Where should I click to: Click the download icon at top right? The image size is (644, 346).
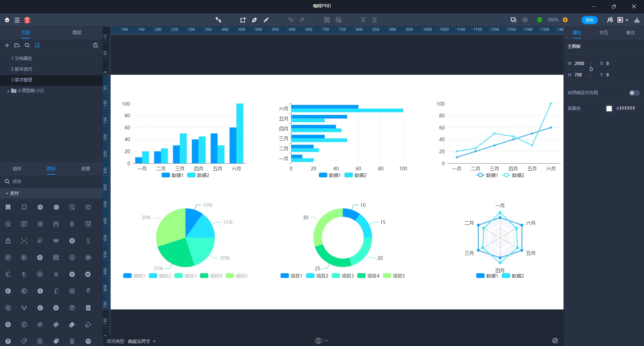click(x=637, y=20)
